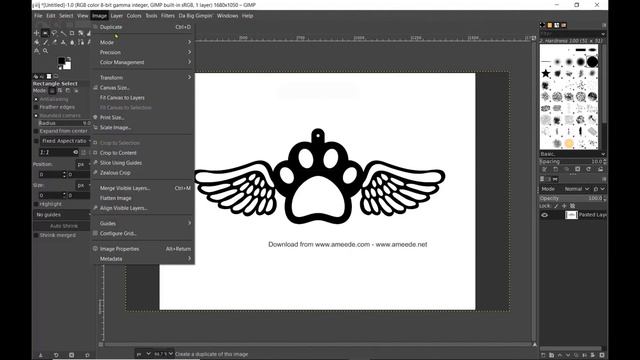640x360 pixels.
Task: Open layer Mode Normal dropdown
Action: click(x=577, y=189)
